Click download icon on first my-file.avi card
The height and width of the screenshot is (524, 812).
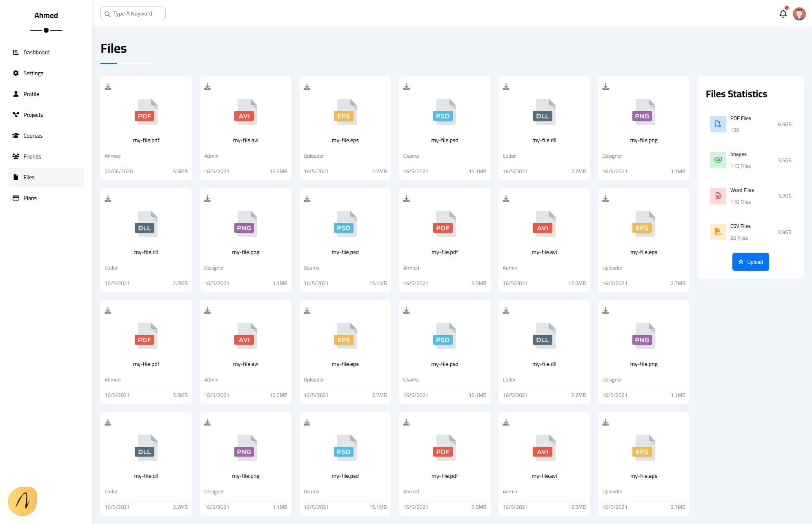coord(207,87)
